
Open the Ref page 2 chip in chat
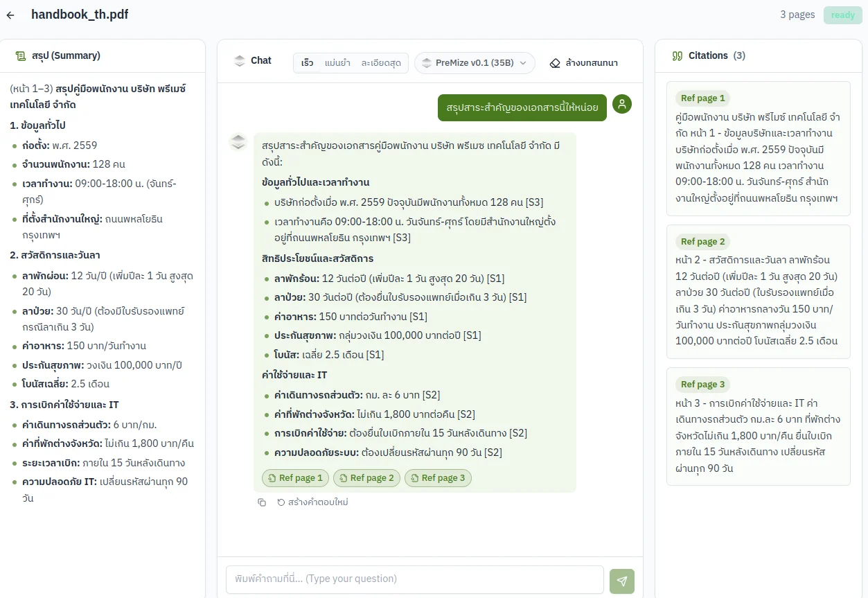[367, 478]
